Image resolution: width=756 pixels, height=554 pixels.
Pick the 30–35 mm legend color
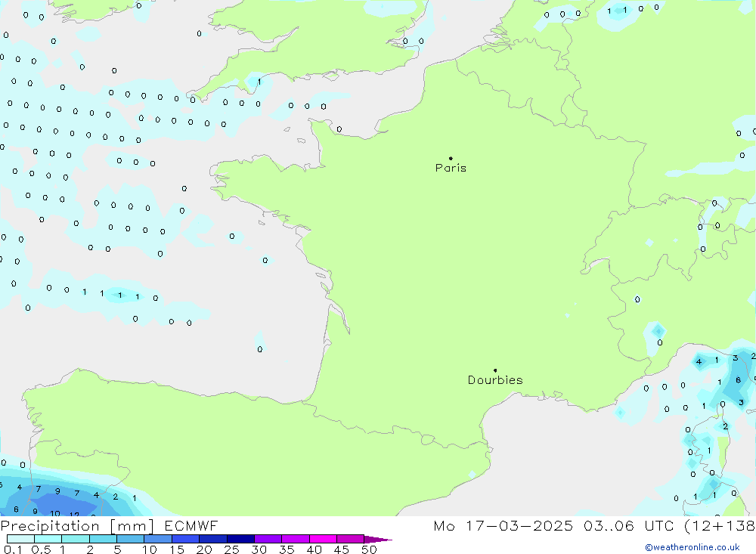(268, 539)
